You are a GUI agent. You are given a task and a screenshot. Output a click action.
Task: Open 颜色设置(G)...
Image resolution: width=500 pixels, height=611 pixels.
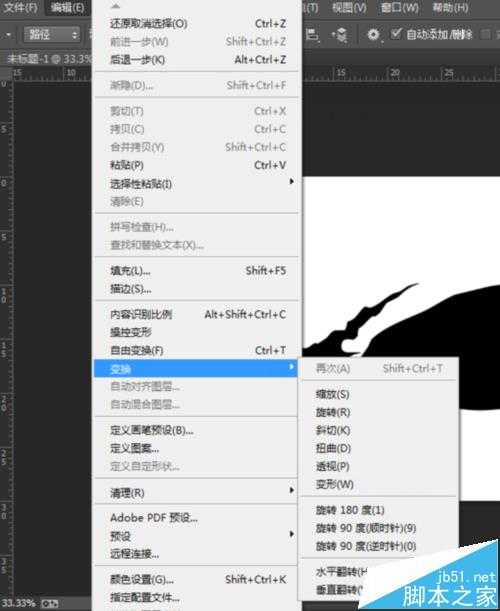197,579
